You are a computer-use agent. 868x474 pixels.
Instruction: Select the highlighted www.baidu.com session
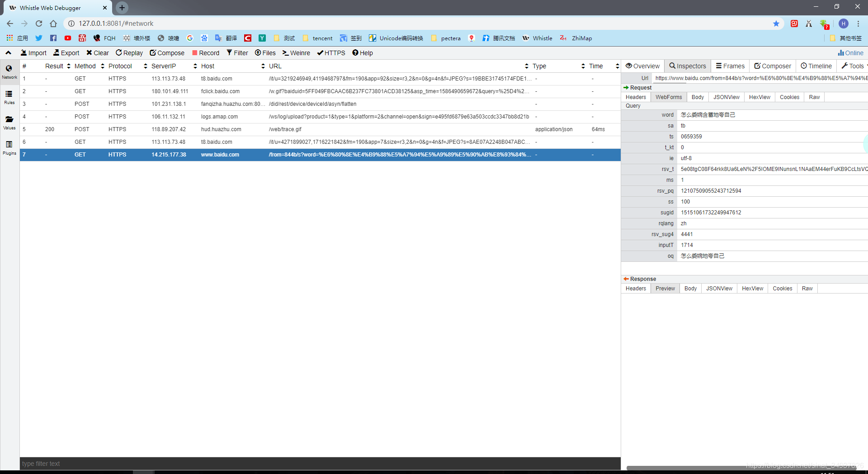320,155
